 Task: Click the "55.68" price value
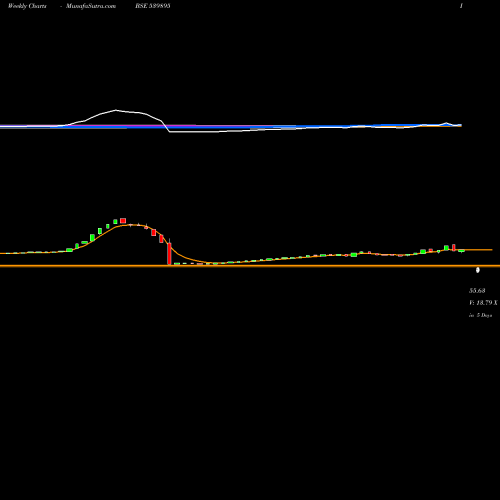477,291
